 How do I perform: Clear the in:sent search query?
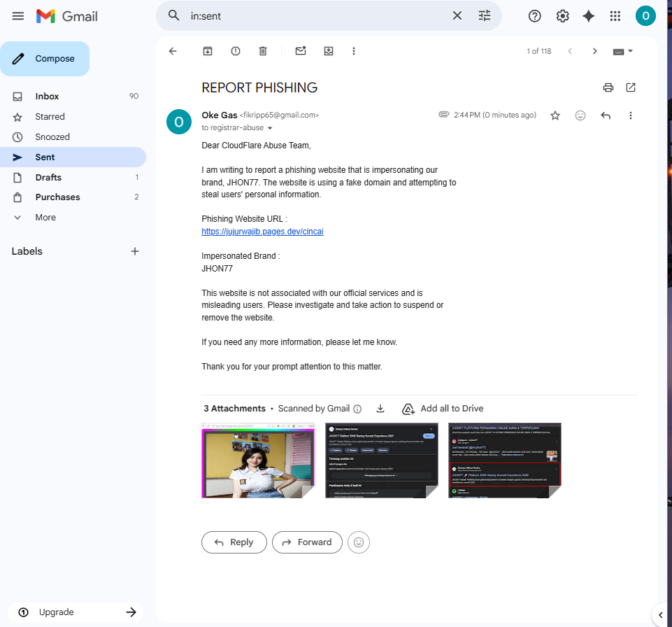click(x=457, y=16)
